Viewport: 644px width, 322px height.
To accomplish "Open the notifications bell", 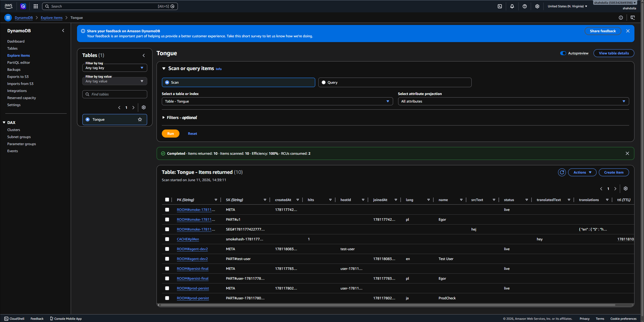I will click(512, 6).
